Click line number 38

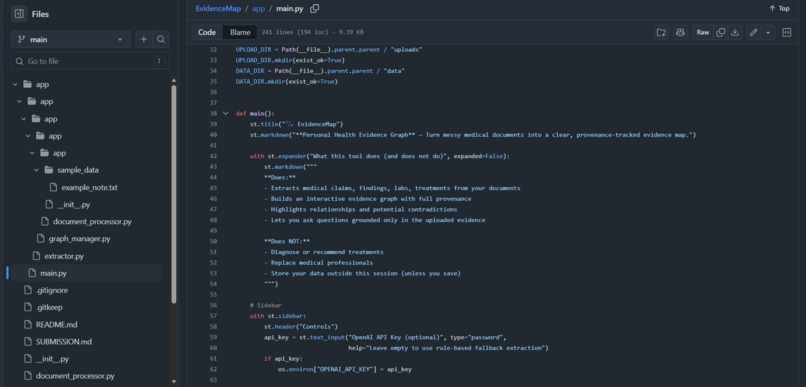coord(213,114)
